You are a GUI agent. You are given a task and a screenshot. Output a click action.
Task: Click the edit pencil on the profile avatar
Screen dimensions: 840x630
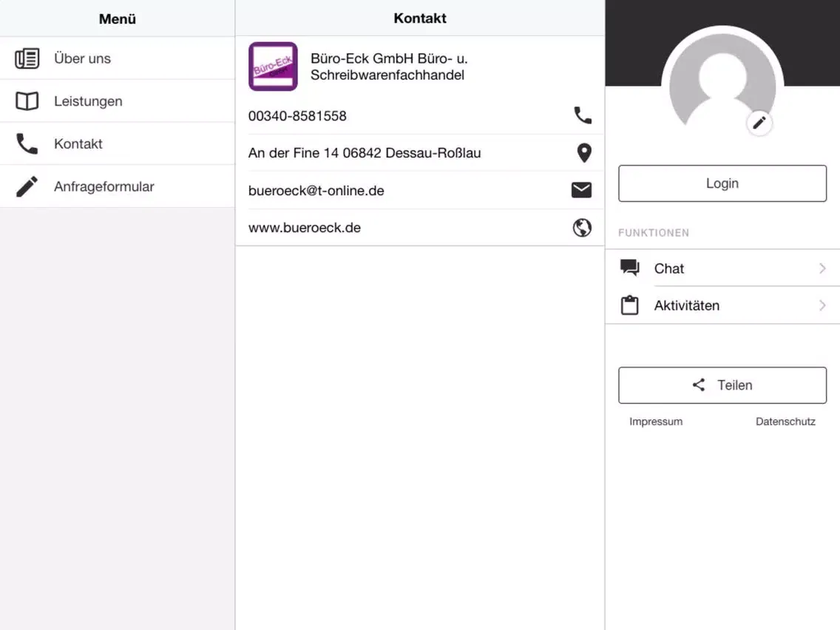click(x=759, y=123)
